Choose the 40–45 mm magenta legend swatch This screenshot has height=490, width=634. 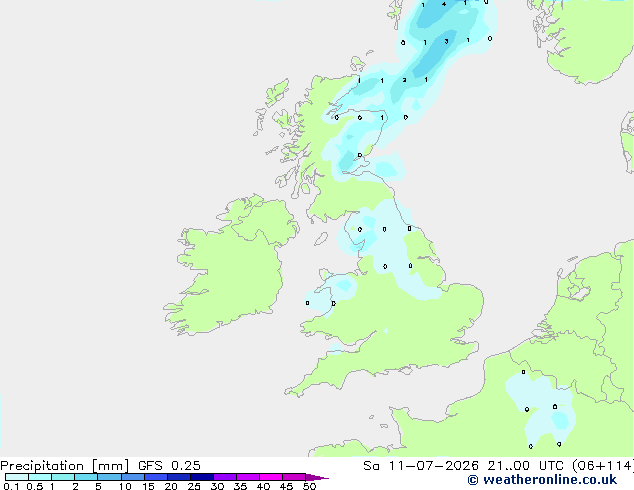click(271, 477)
